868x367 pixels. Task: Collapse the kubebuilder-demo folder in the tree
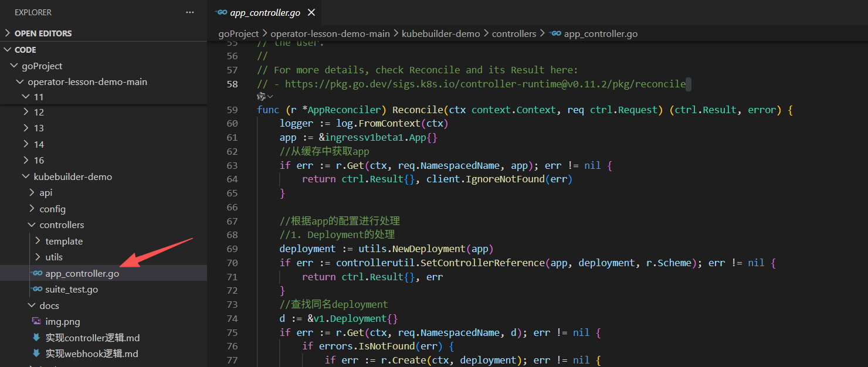coord(25,176)
